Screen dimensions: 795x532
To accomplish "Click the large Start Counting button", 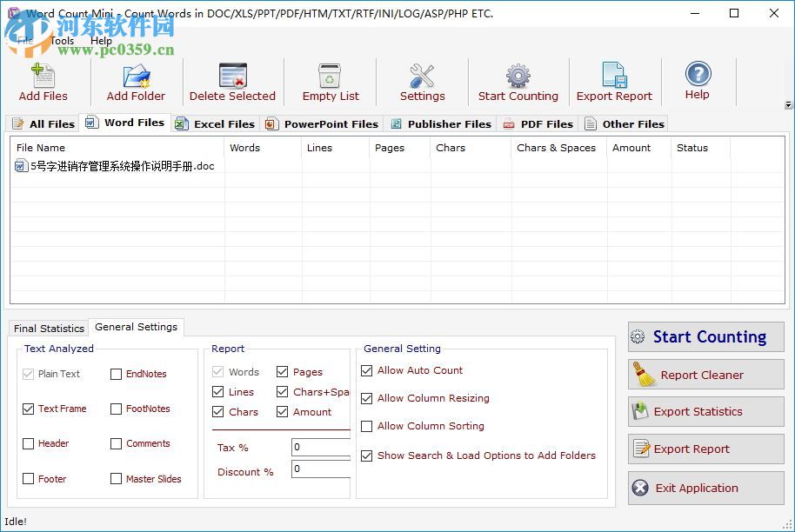I will [x=706, y=336].
